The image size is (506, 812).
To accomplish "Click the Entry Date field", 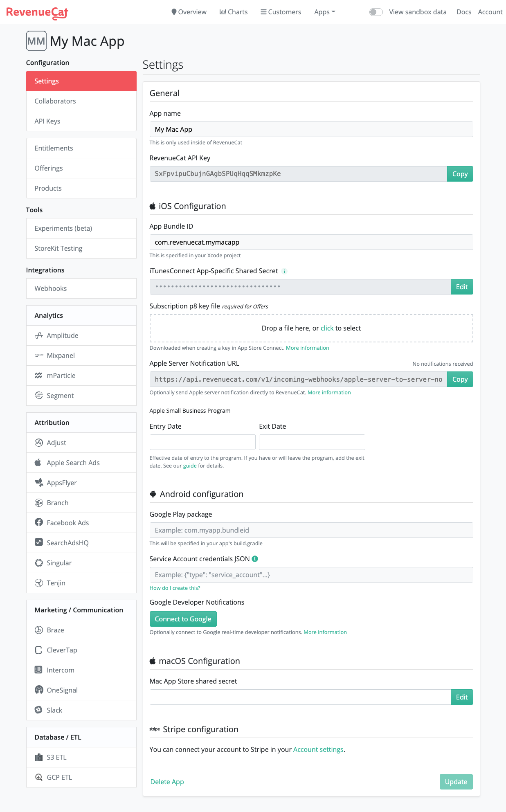I will pos(202,442).
